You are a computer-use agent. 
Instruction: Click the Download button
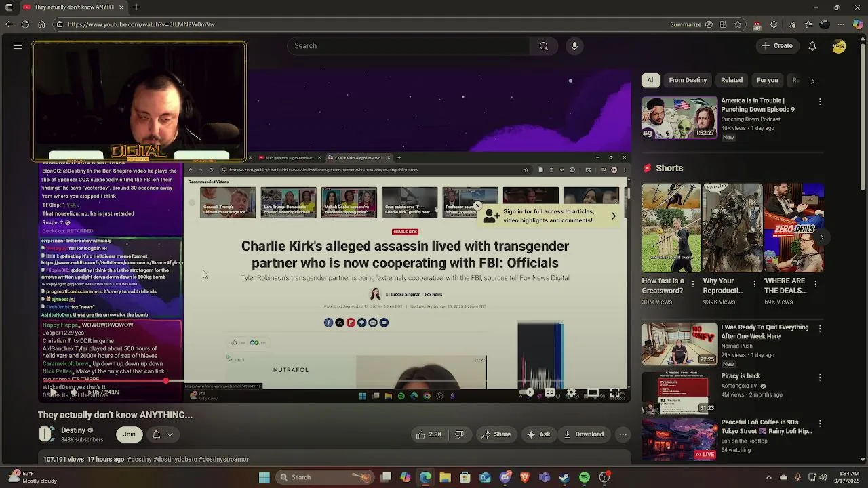[x=583, y=434]
